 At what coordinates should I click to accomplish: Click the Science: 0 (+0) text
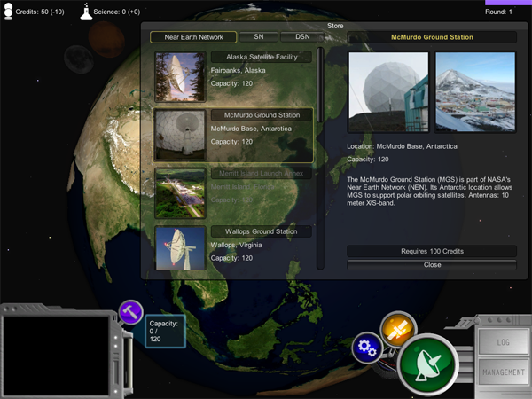[117, 12]
